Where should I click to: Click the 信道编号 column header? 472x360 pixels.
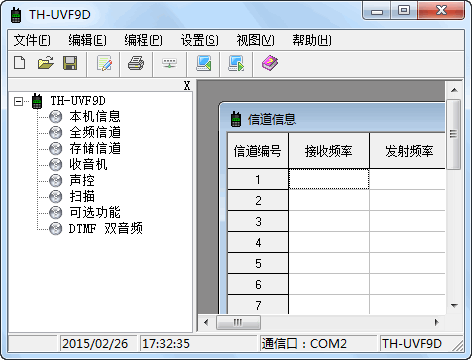pos(258,151)
